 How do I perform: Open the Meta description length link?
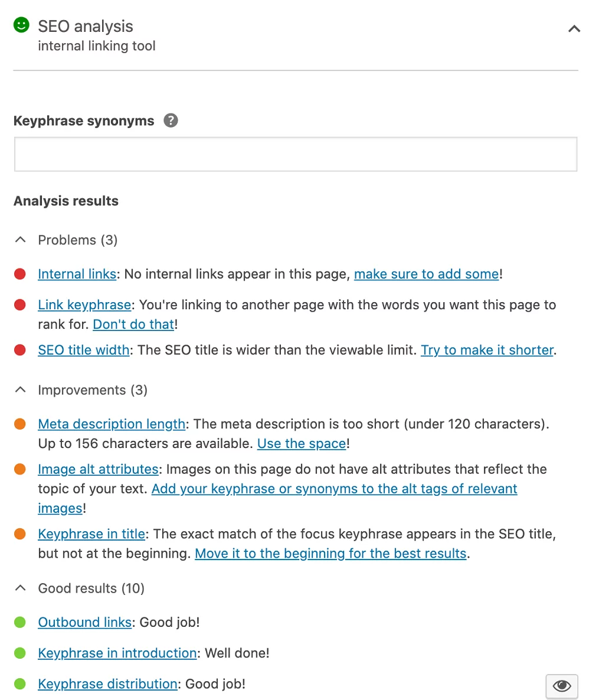(112, 424)
